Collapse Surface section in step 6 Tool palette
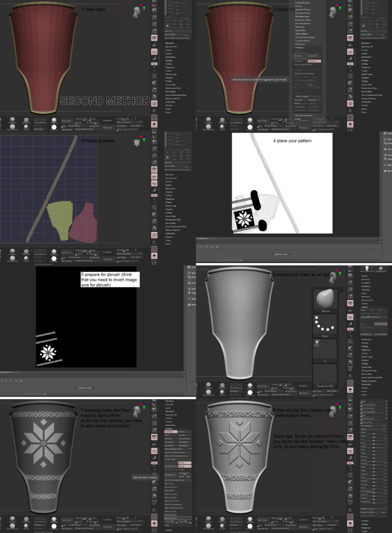392x533 pixels. click(x=365, y=307)
